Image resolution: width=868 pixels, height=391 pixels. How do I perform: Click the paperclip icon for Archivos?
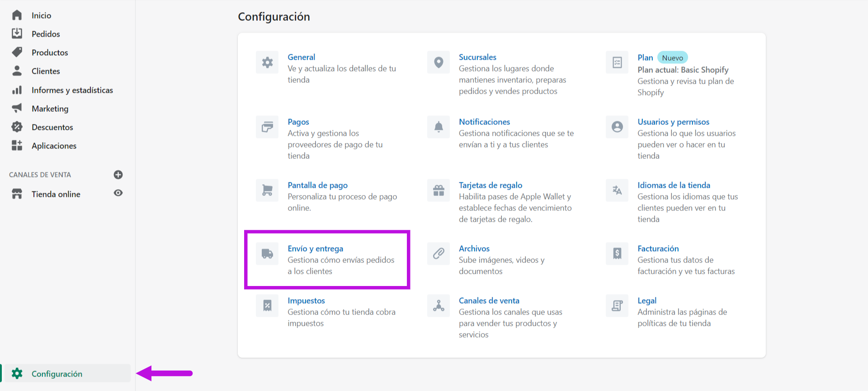tap(439, 253)
